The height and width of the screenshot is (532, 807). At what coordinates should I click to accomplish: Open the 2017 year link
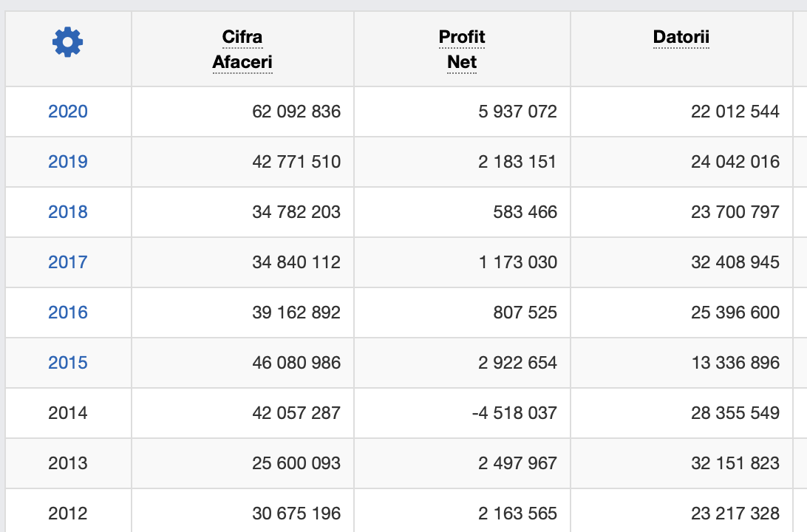coord(68,262)
